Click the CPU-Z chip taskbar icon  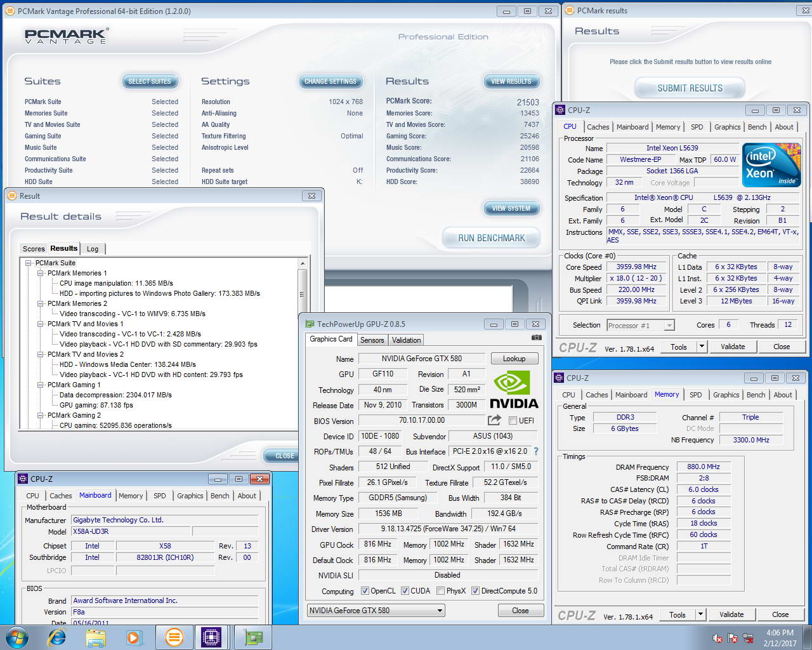pyautogui.click(x=211, y=637)
